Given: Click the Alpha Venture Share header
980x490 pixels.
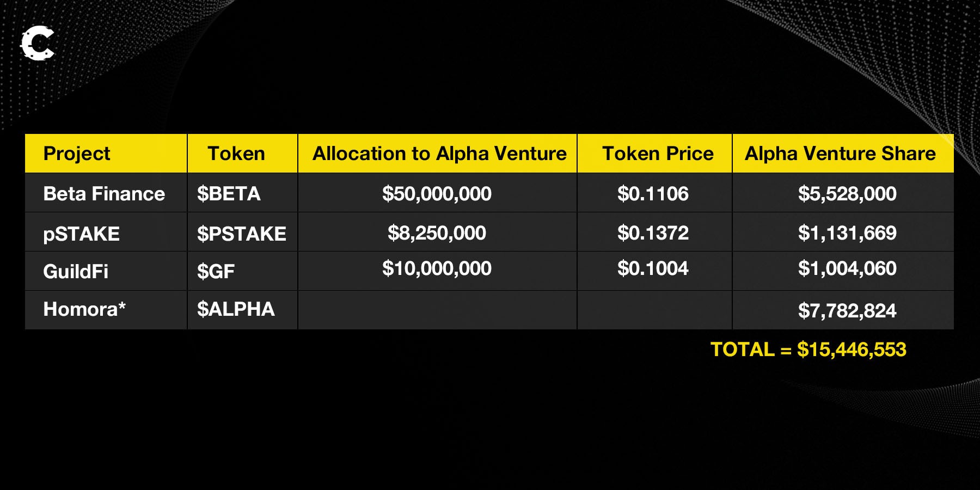Looking at the screenshot, I should [x=840, y=154].
